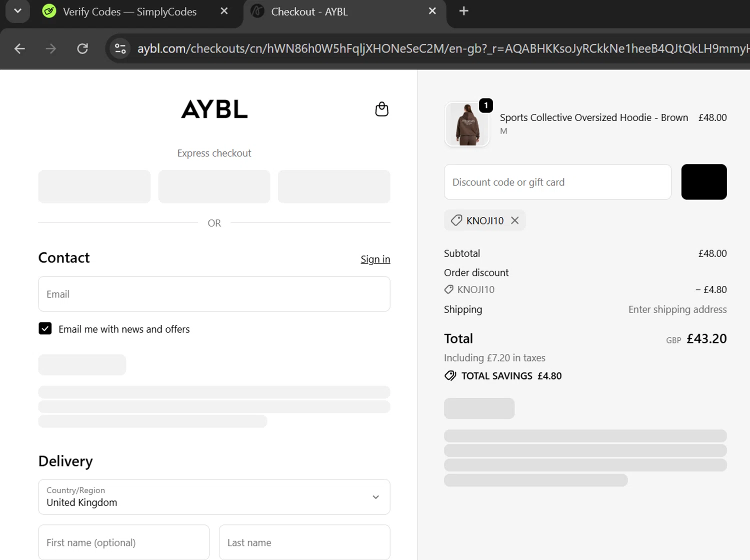Click the tag icon in KNOJI10 chip

click(x=456, y=220)
